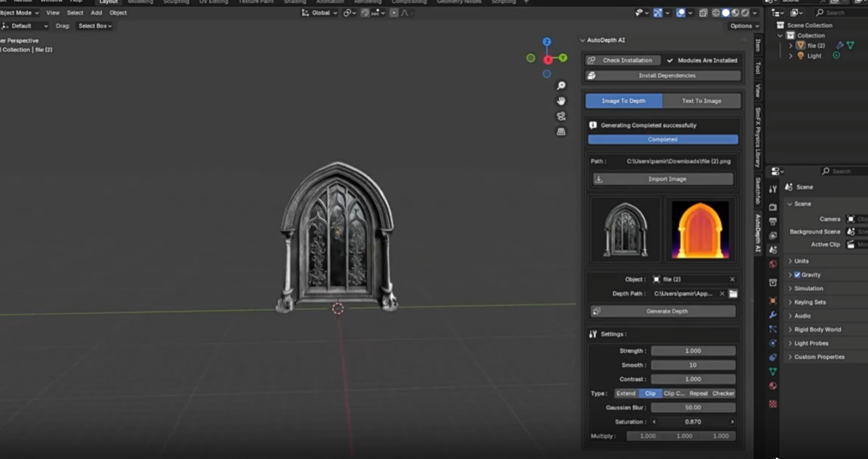The width and height of the screenshot is (868, 459).
Task: Open the View Layer properties tab icon
Action: [x=772, y=236]
